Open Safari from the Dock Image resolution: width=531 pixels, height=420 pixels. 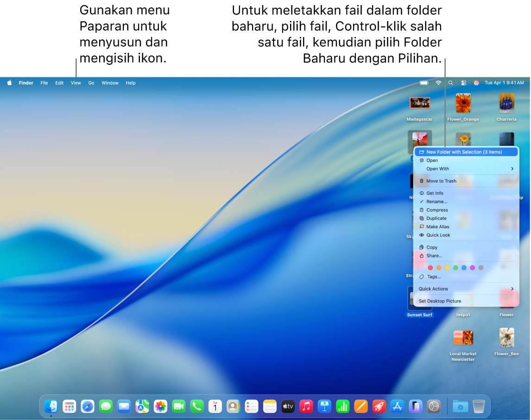[88, 406]
